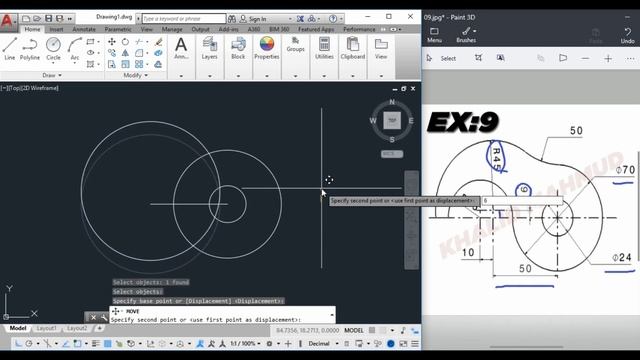Open the Paint 3D Menu

(x=434, y=35)
